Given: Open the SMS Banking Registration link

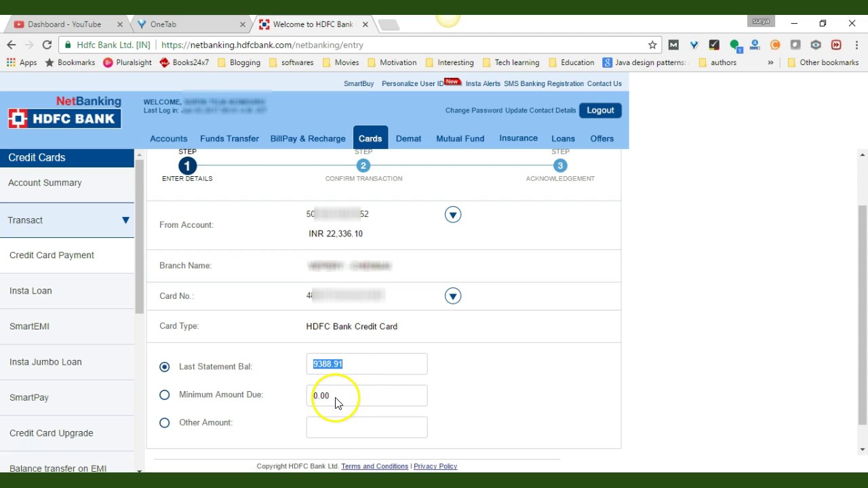Looking at the screenshot, I should coord(544,83).
